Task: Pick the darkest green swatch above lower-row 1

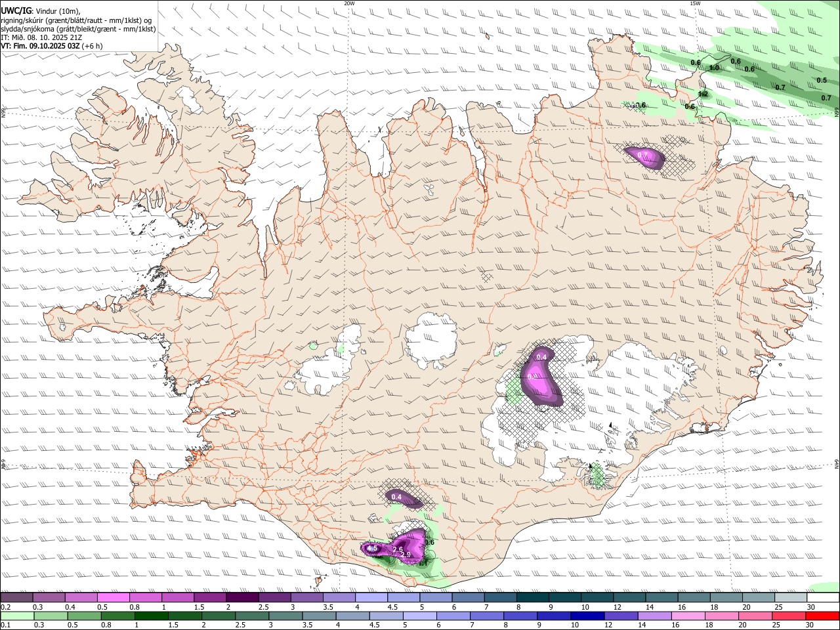Action: tap(151, 616)
